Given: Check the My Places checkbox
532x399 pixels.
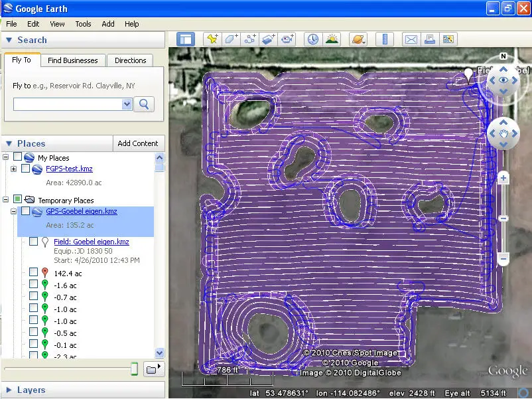Looking at the screenshot, I should pyautogui.click(x=18, y=157).
